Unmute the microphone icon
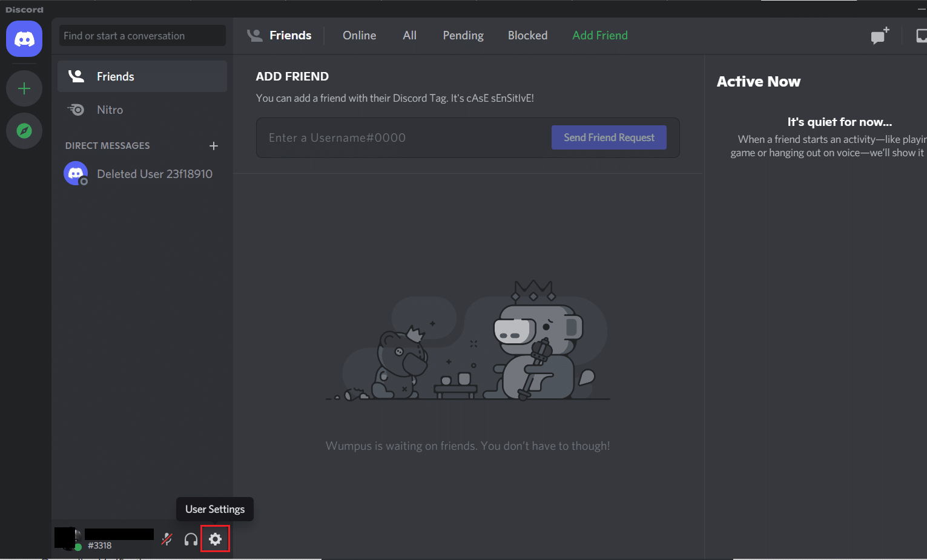This screenshot has width=927, height=560. (x=167, y=538)
